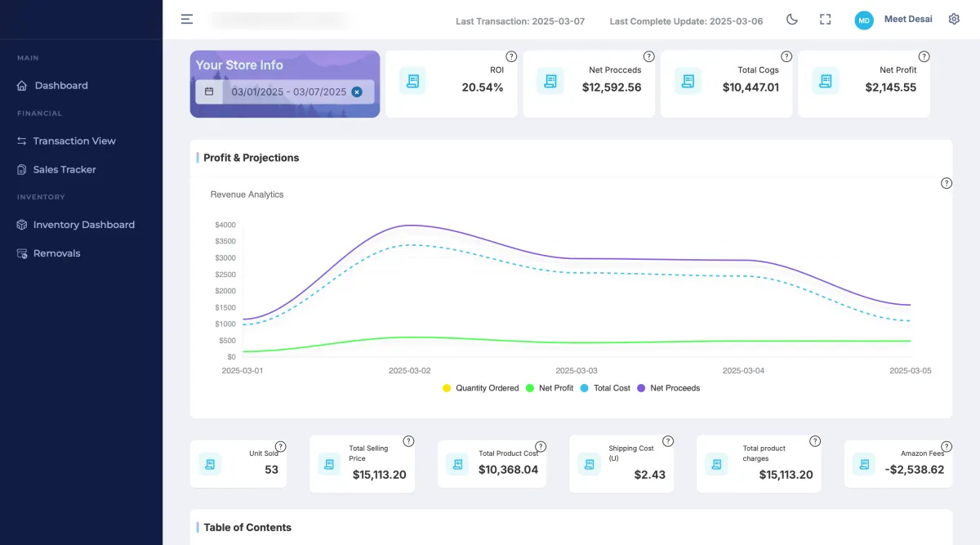Open Transaction View from sidebar

tap(73, 141)
